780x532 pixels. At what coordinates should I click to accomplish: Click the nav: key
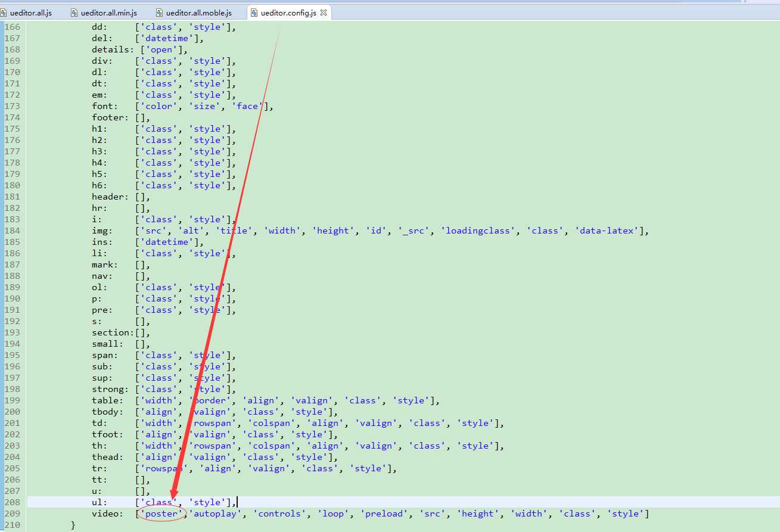(x=102, y=276)
